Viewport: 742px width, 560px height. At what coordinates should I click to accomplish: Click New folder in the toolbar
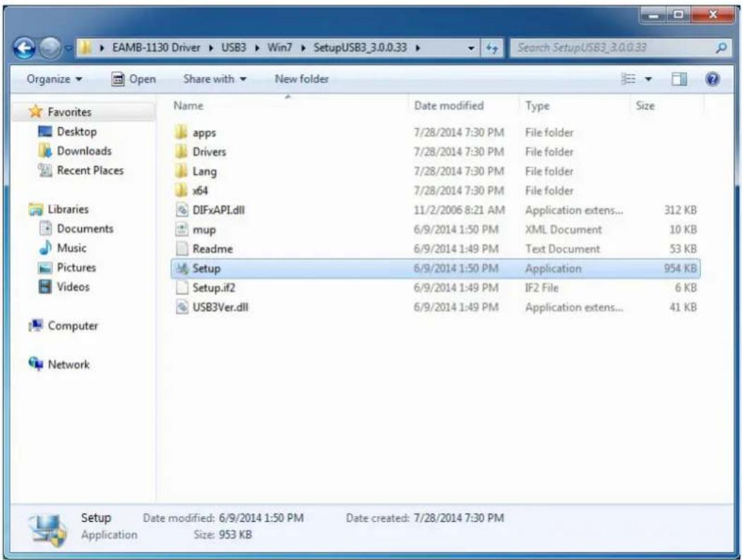[301, 79]
